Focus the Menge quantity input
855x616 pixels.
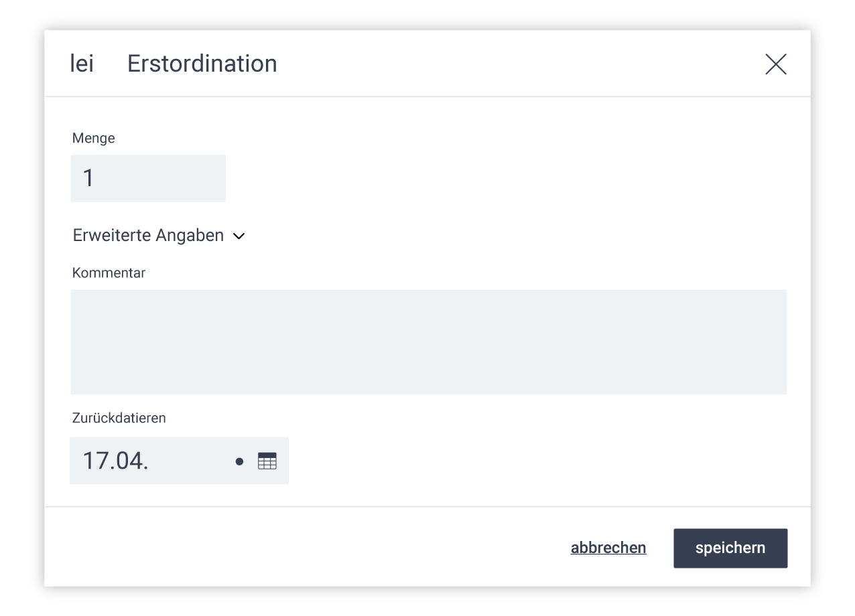[x=148, y=178]
